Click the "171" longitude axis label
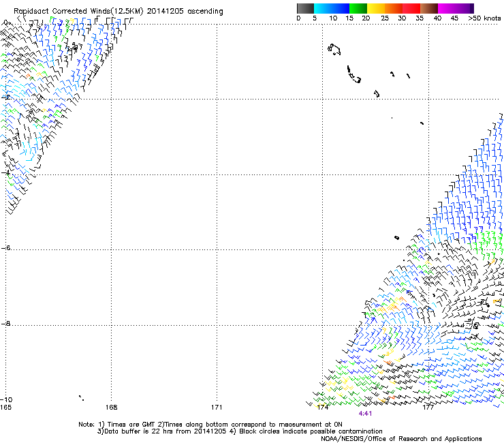This screenshot has width=504, height=443. pyautogui.click(x=217, y=408)
